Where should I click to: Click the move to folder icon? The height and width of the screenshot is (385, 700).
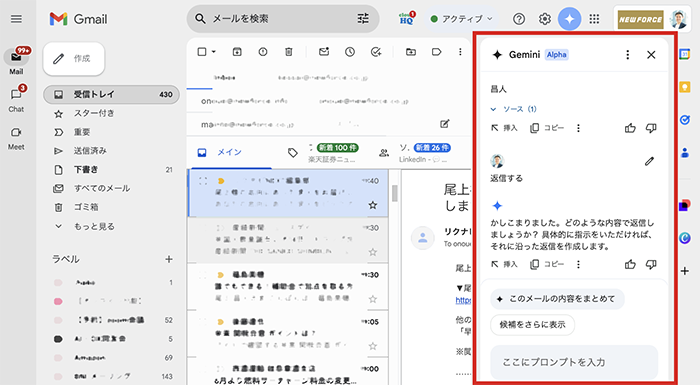[x=411, y=52]
